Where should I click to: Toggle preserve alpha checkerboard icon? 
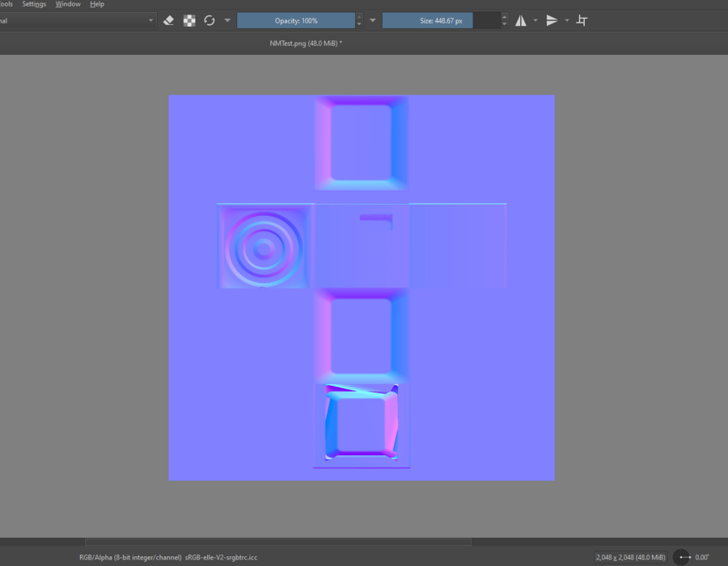189,20
